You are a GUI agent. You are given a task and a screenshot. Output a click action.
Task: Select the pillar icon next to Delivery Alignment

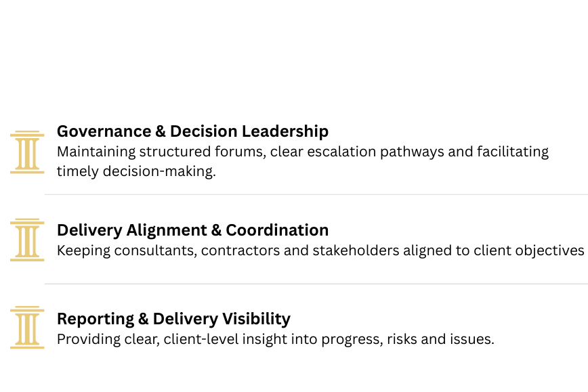coord(27,240)
